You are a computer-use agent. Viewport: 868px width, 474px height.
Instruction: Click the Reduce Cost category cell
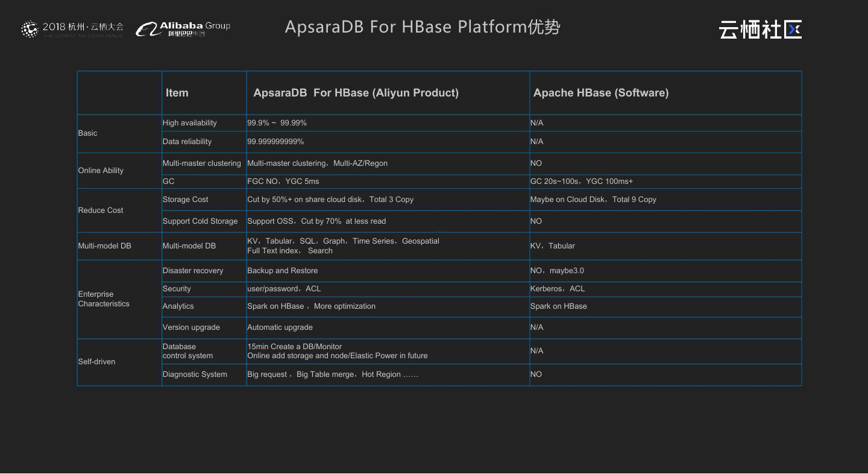101,210
